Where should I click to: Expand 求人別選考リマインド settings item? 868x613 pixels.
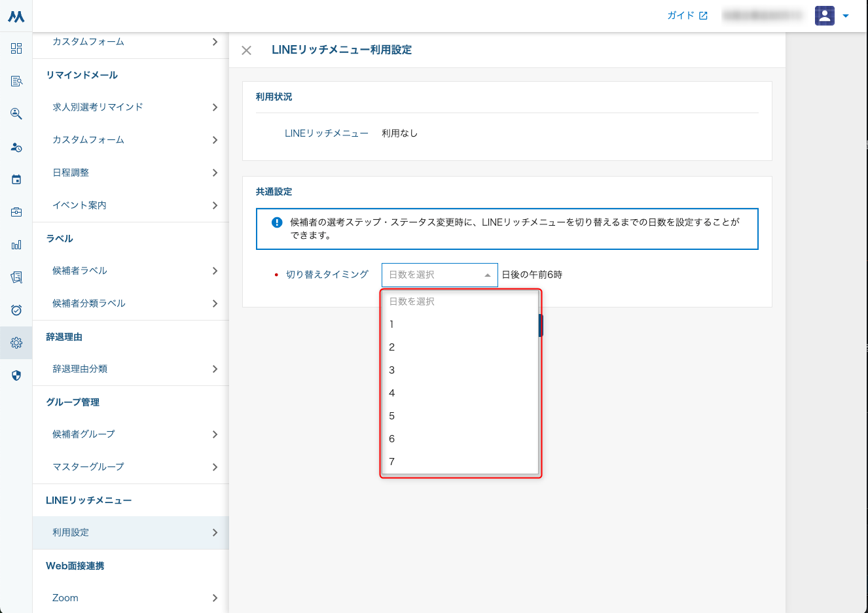tap(134, 107)
